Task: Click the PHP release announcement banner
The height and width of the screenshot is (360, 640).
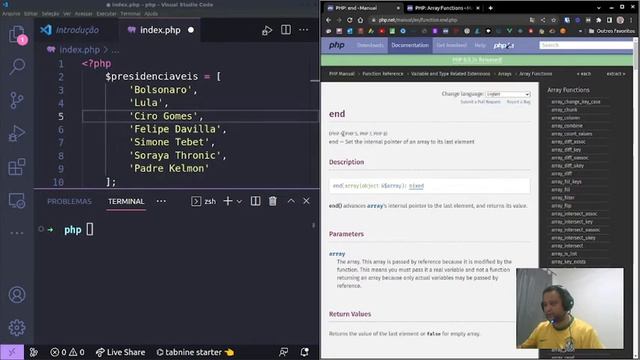Action: [477, 60]
